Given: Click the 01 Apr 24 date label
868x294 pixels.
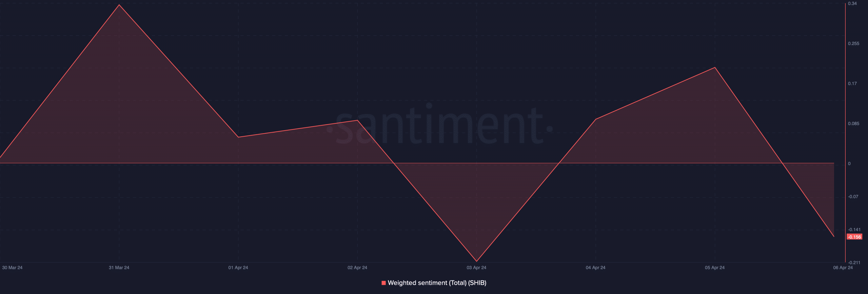Looking at the screenshot, I should 238,268.
